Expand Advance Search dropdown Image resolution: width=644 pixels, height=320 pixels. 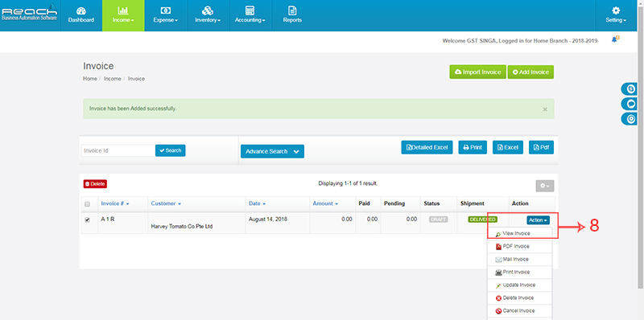[272, 151]
